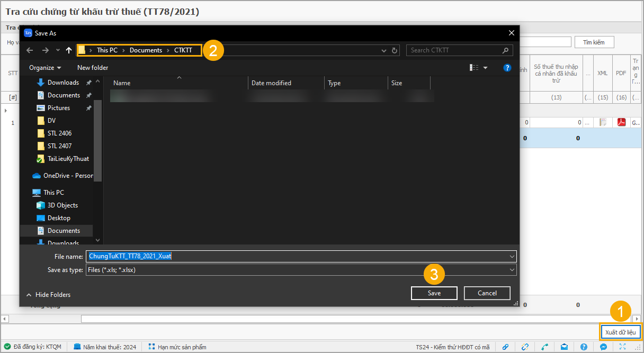Cancel the Save As dialog
This screenshot has width=644, height=353.
click(x=487, y=293)
